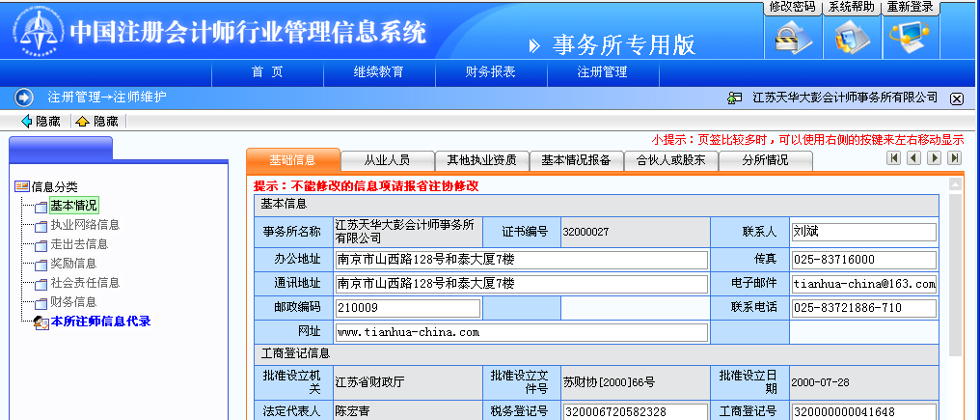Viewport: 980px width, 420px height.
Task: Click the 办公地址 input field
Action: [x=521, y=260]
